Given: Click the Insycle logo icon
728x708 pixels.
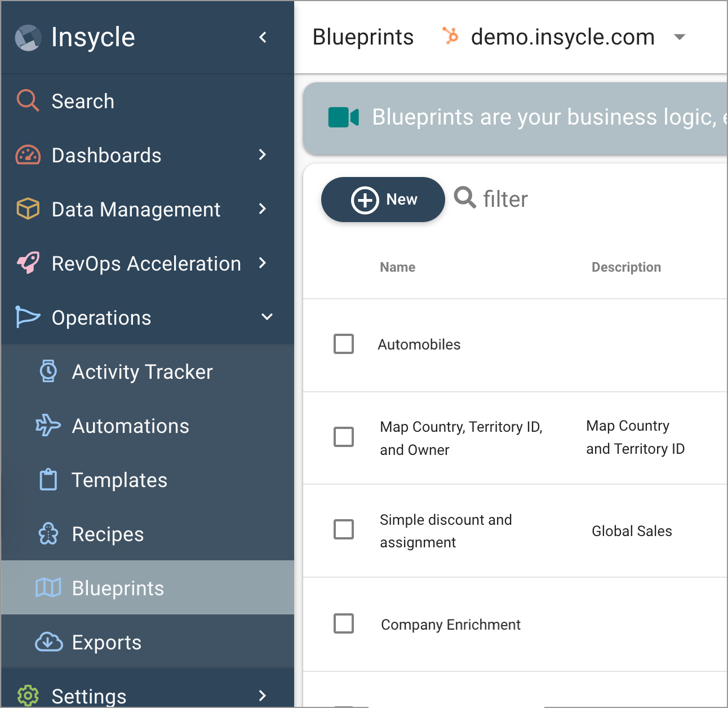Looking at the screenshot, I should [x=28, y=38].
